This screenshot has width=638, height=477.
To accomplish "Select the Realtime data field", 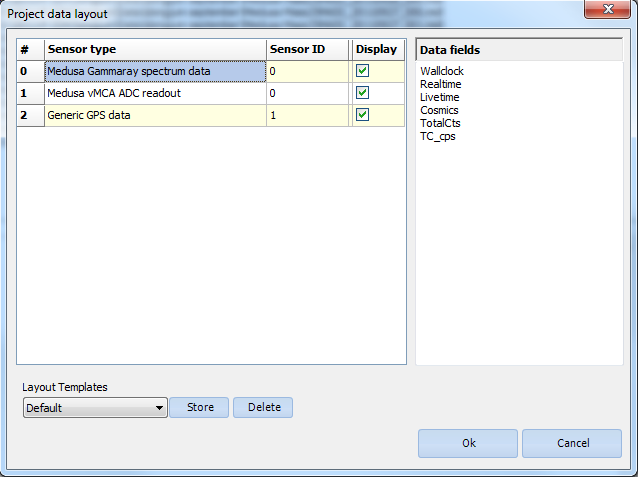I will tap(439, 84).
